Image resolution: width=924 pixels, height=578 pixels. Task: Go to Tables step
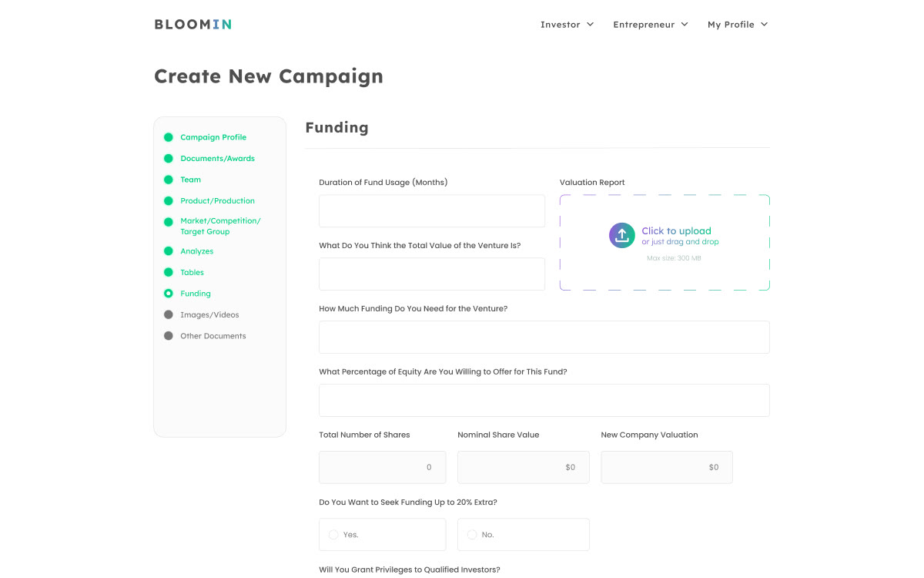[x=192, y=272]
